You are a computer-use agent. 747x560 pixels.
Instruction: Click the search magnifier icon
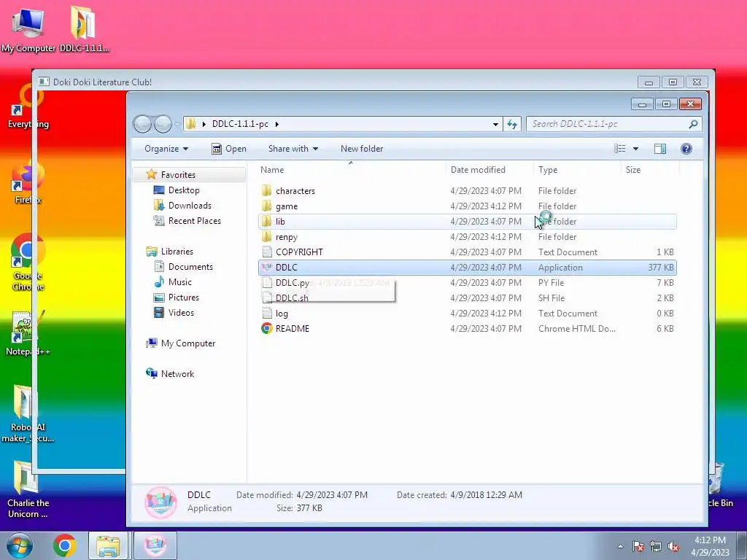click(693, 124)
